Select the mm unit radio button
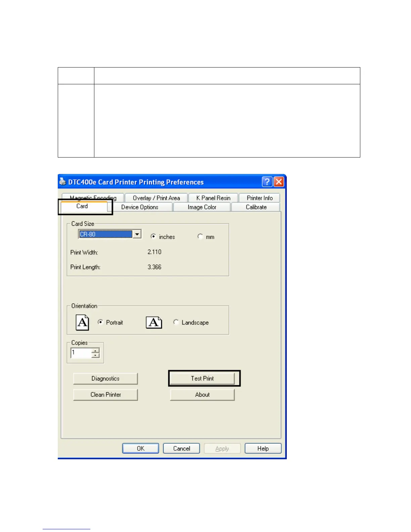 (x=200, y=236)
